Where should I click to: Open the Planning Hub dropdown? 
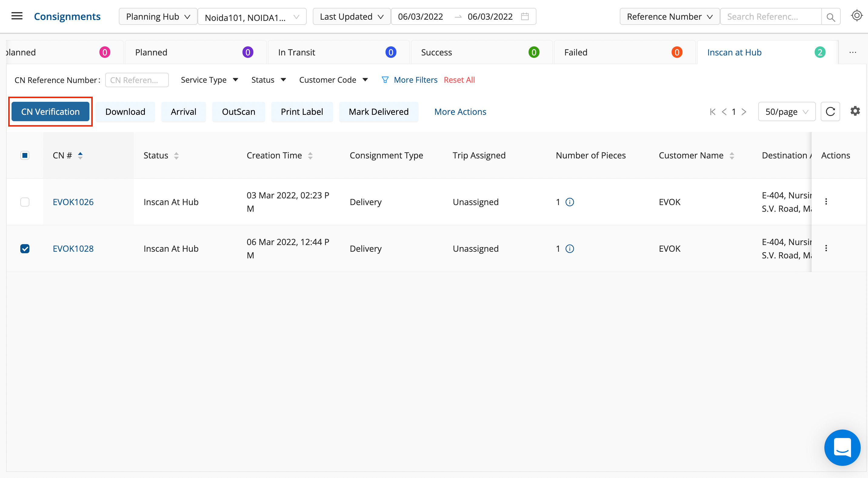pyautogui.click(x=158, y=16)
